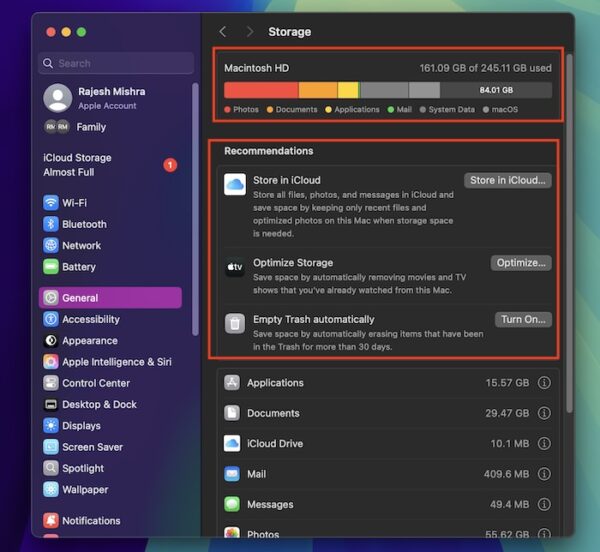Click info icon for Applications storage
The height and width of the screenshot is (552, 600).
click(x=544, y=383)
